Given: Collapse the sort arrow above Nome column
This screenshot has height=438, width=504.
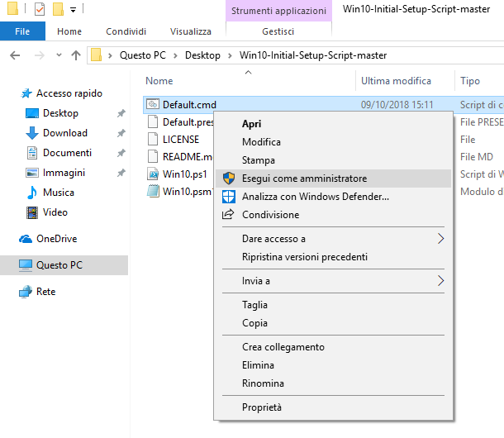Looking at the screenshot, I should pos(248,73).
